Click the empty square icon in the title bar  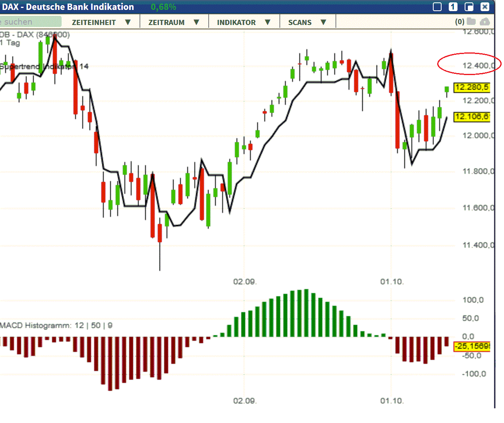(x=437, y=7)
